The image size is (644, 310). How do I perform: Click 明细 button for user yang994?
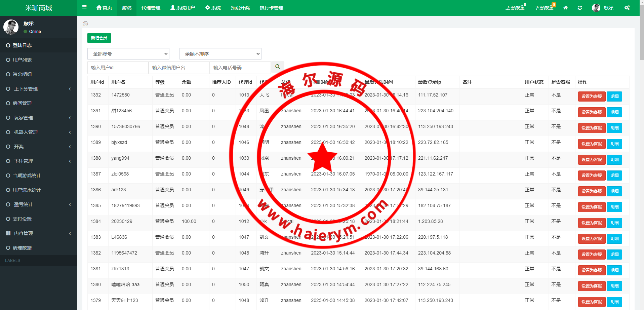(614, 160)
